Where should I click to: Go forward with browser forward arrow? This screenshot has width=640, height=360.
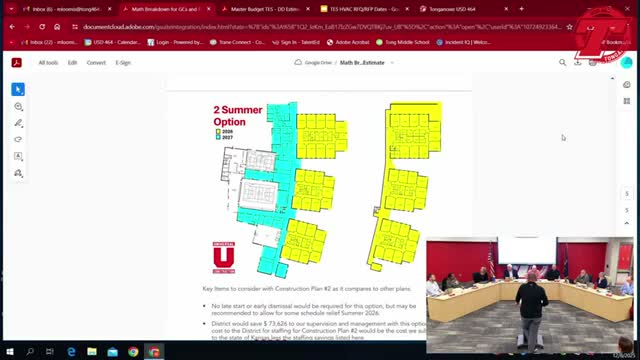coord(27,27)
